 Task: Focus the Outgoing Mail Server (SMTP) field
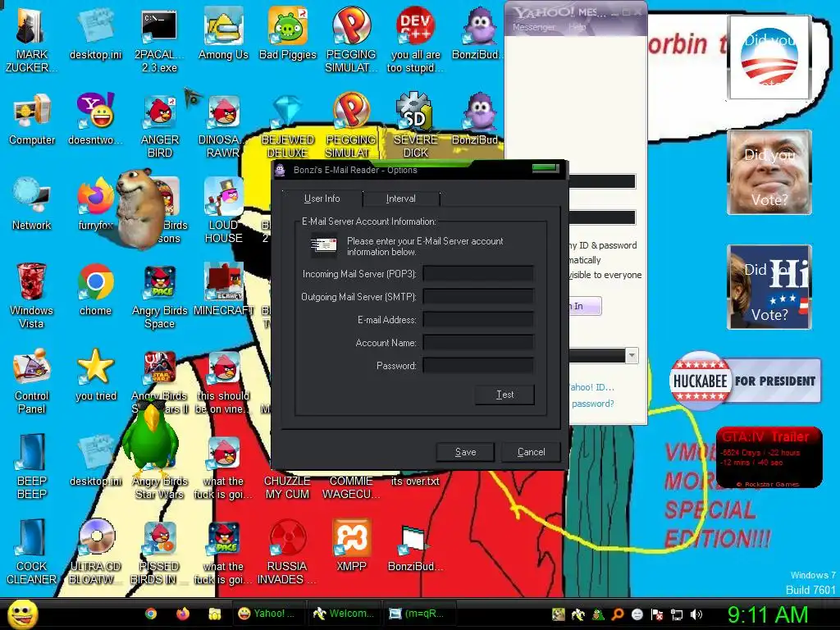[478, 297]
